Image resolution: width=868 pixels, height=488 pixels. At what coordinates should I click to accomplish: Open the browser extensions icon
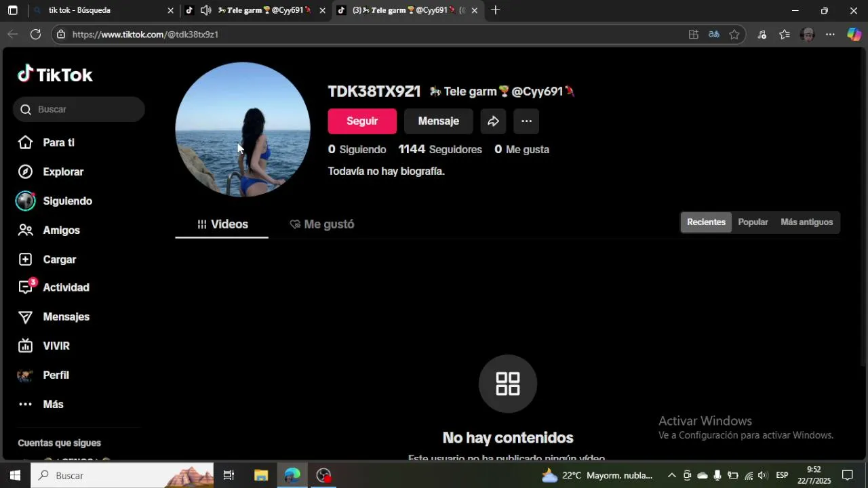(762, 35)
